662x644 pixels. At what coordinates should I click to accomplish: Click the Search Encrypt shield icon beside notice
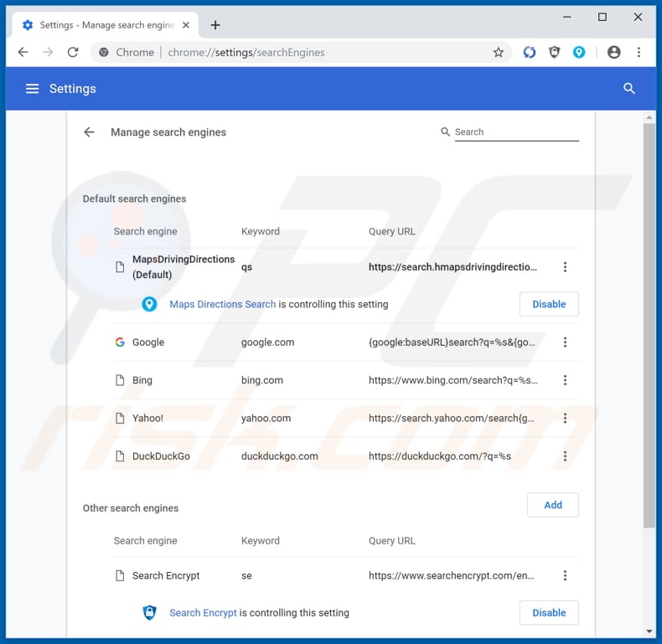coord(149,612)
